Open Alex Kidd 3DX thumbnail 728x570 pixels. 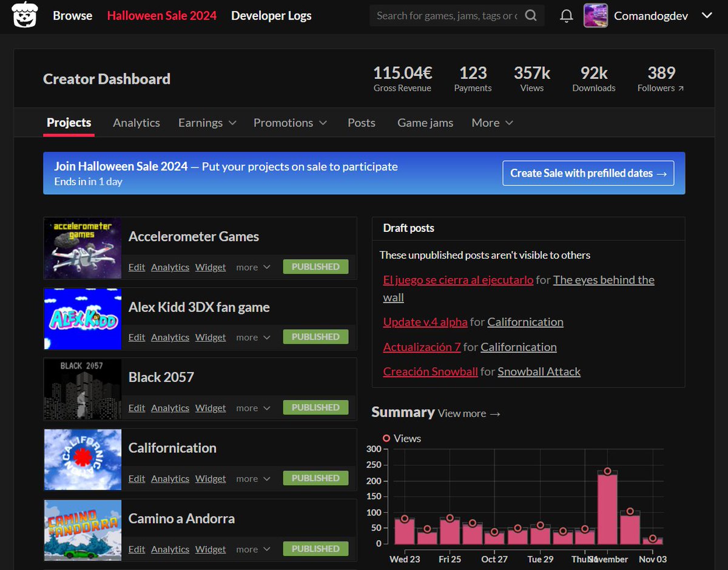(x=83, y=319)
